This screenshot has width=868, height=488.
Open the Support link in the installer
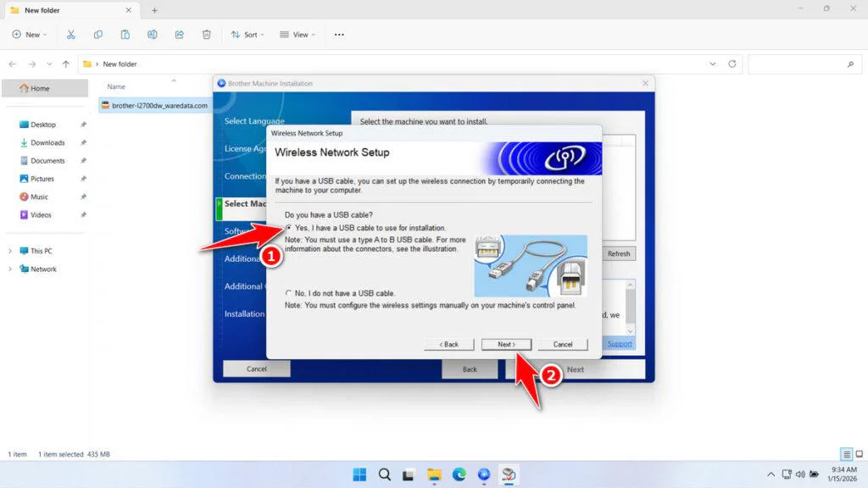[619, 343]
